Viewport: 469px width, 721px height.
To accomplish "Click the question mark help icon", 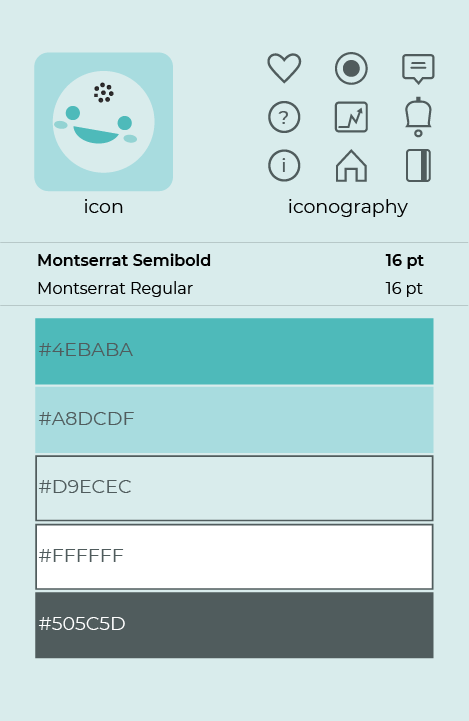I will click(x=284, y=117).
